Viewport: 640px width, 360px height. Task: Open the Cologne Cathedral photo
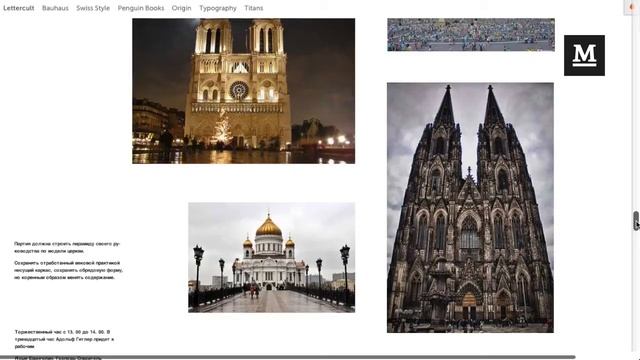(x=470, y=208)
